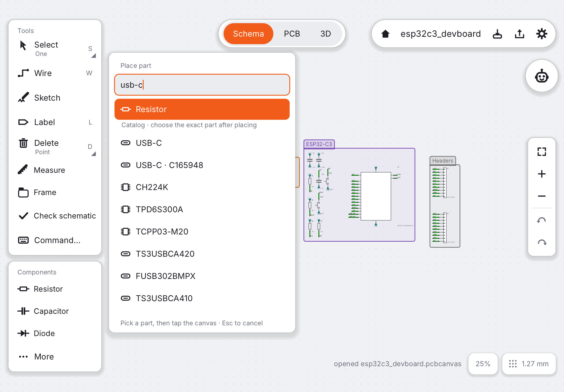Select TCPP03-M20 part

coord(202,232)
